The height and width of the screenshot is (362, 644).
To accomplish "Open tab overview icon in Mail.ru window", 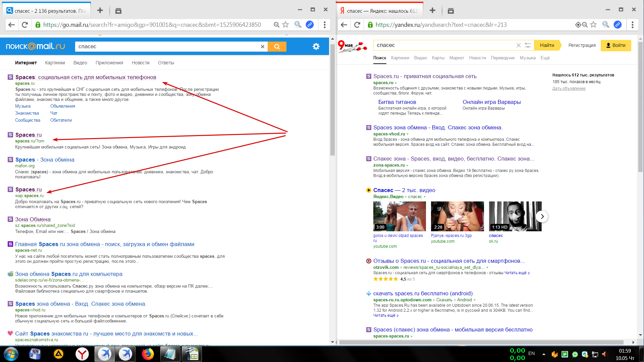I will tap(118, 11).
